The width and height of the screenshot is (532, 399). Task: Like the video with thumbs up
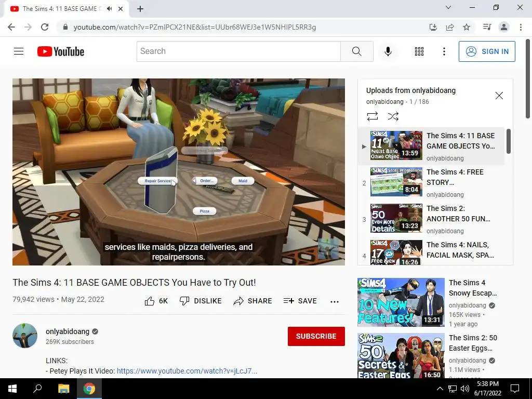coord(156,301)
